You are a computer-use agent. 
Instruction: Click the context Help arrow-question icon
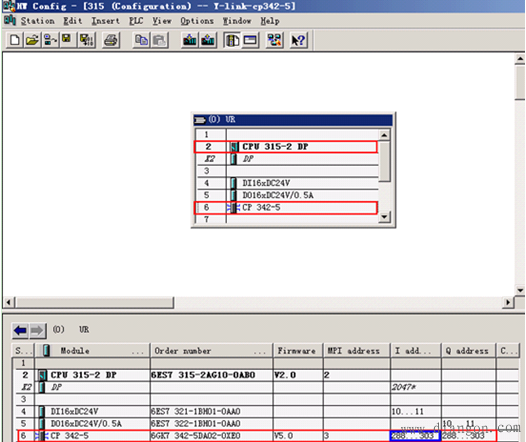[298, 40]
